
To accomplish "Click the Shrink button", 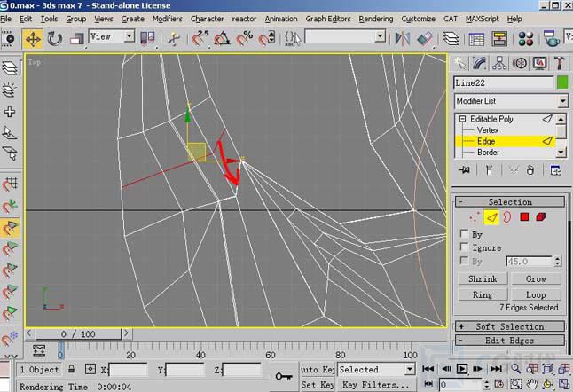I will 483,278.
